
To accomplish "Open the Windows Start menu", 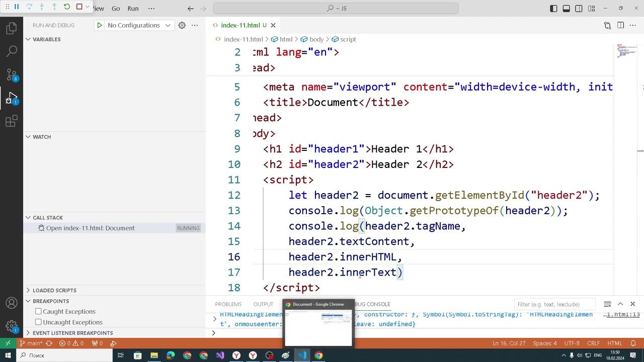I will click(x=8, y=355).
